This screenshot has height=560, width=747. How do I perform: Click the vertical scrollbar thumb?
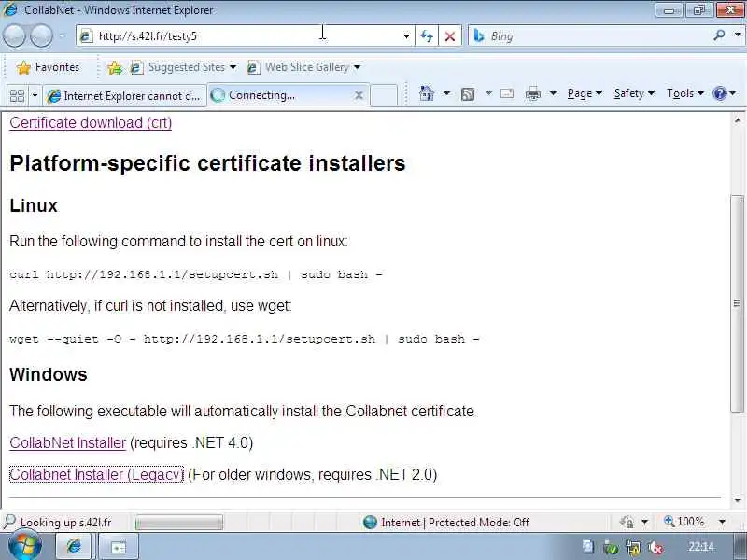point(737,303)
